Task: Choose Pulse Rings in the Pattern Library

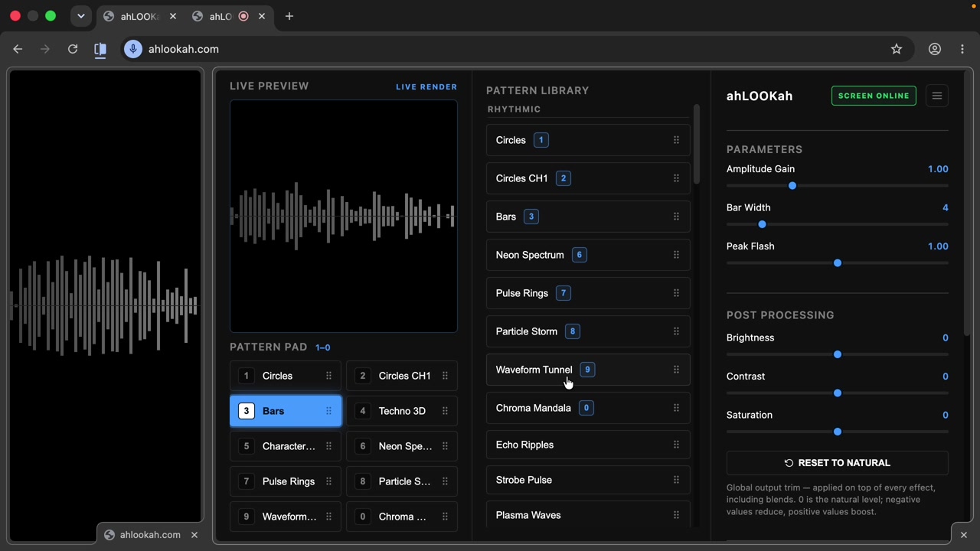Action: [x=588, y=293]
